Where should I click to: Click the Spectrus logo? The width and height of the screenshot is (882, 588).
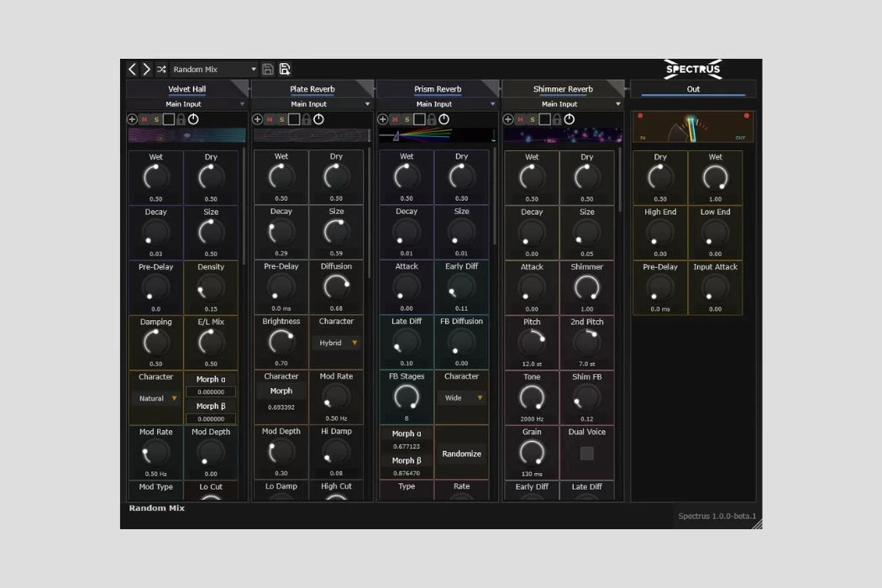pos(693,70)
